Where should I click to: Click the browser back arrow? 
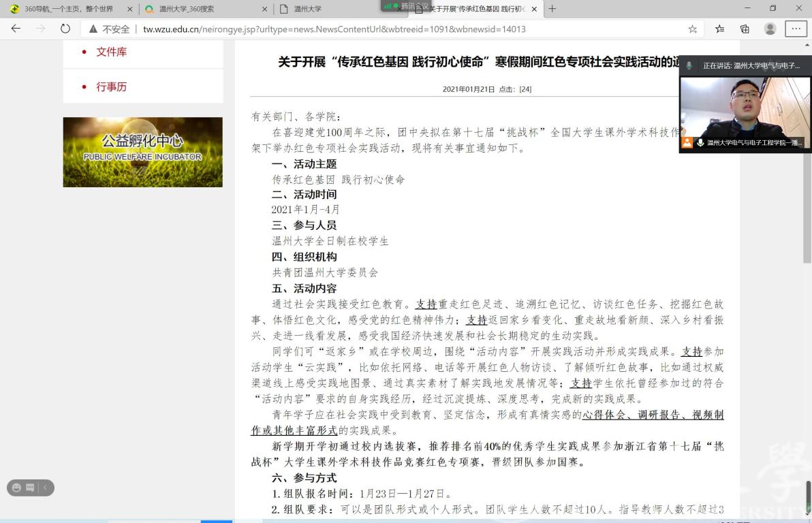pyautogui.click(x=16, y=29)
